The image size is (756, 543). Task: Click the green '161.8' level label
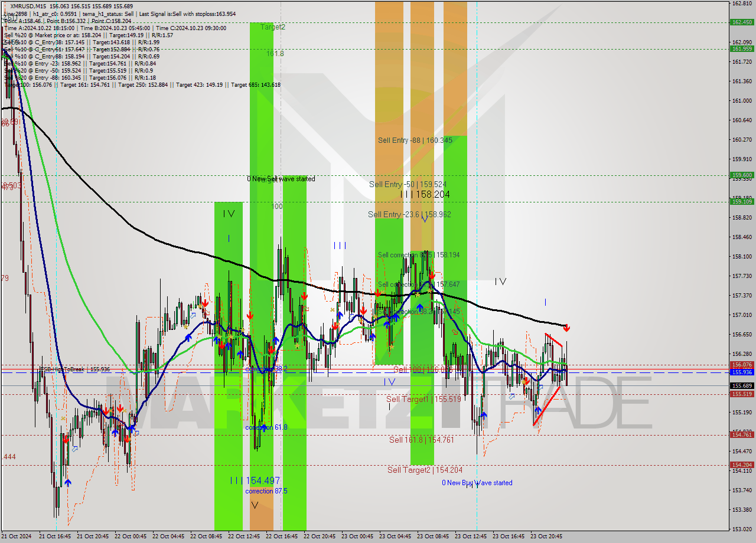click(x=275, y=53)
